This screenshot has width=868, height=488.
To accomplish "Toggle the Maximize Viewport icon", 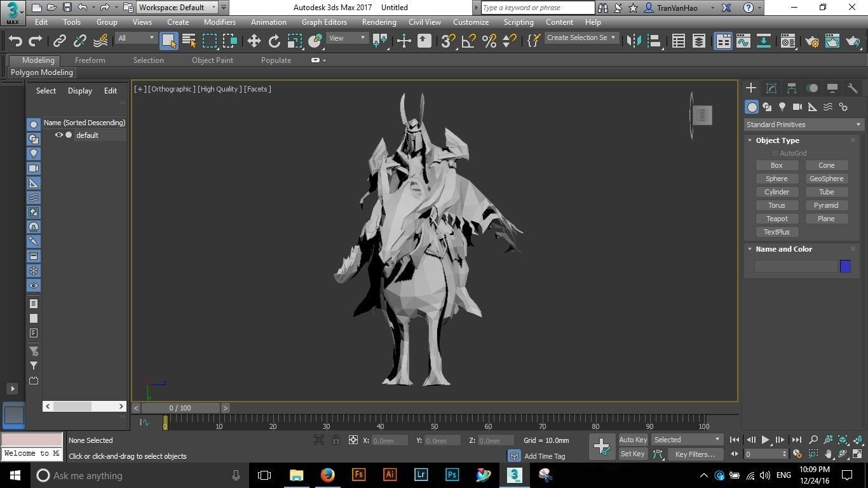I will click(858, 454).
